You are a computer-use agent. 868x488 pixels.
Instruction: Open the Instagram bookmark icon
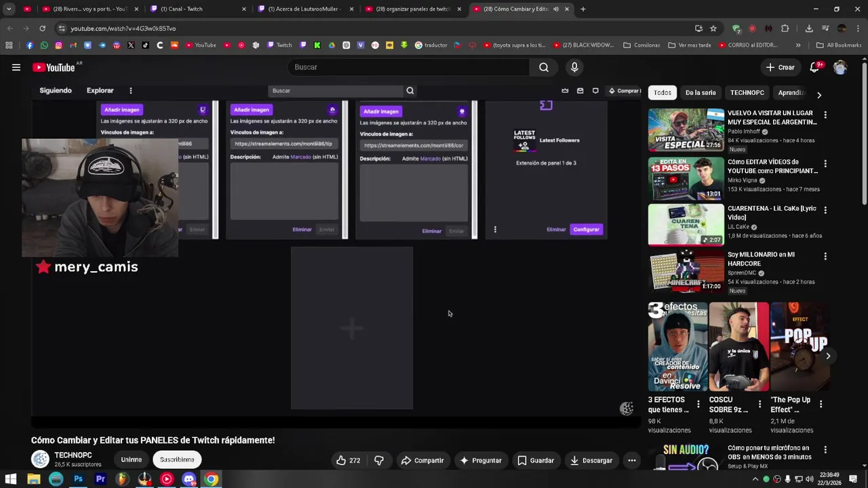tap(58, 45)
